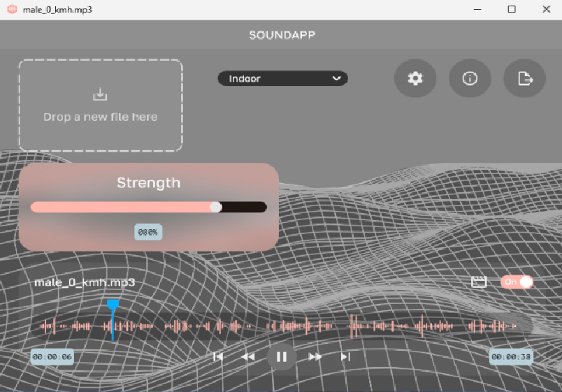Close the SoundApp window
562x392 pixels.
point(546,9)
